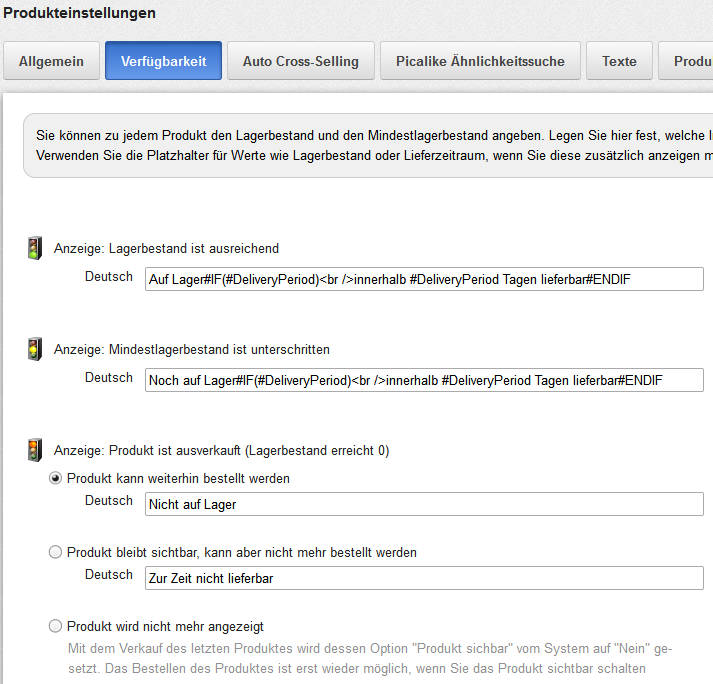
Task: Open the Texte tab
Action: click(619, 61)
